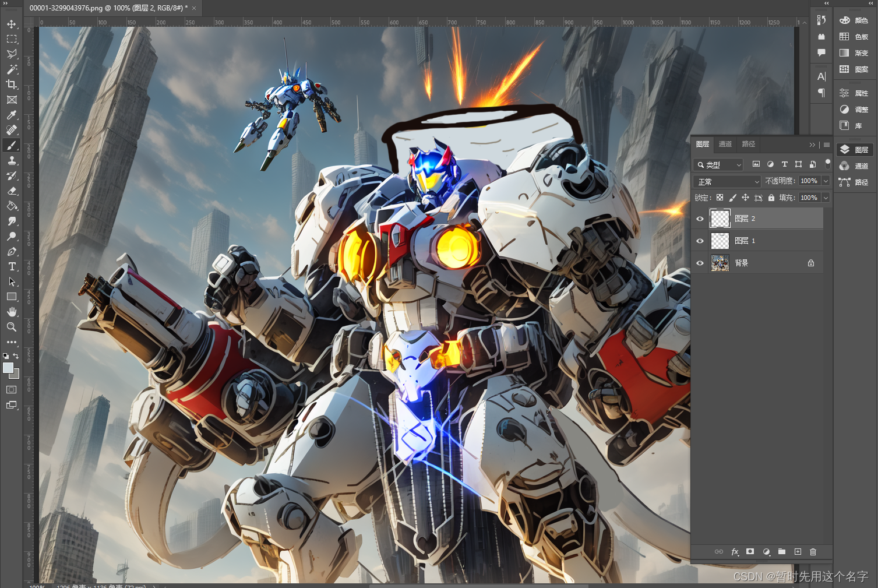This screenshot has width=878, height=588.
Task: Swap foreground and background colors
Action: tap(16, 355)
